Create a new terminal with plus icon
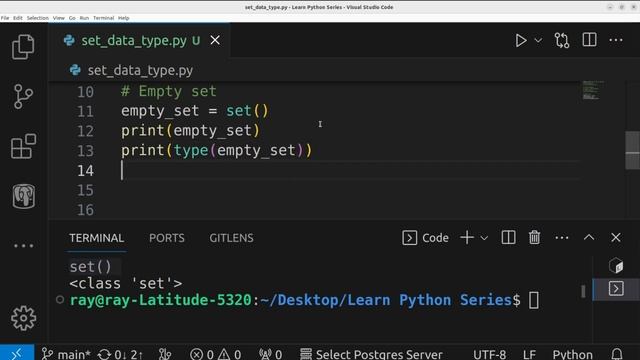This screenshot has height=360, width=640. pyautogui.click(x=467, y=238)
